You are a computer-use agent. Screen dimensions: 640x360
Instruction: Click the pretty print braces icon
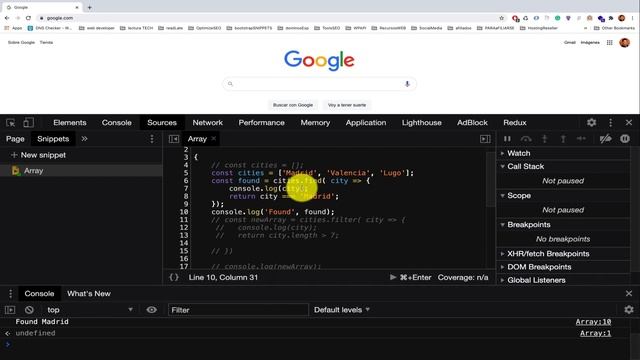(174, 277)
